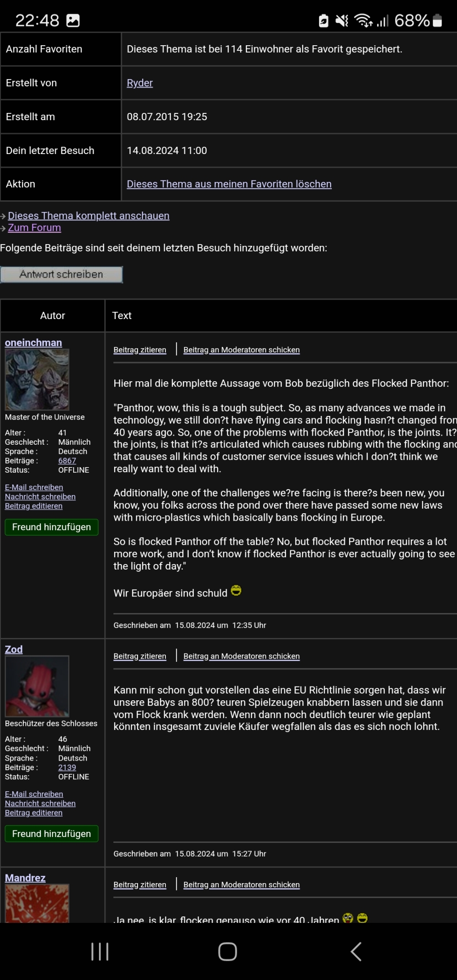Tap Android home button
457x980 pixels.
pyautogui.click(x=228, y=952)
